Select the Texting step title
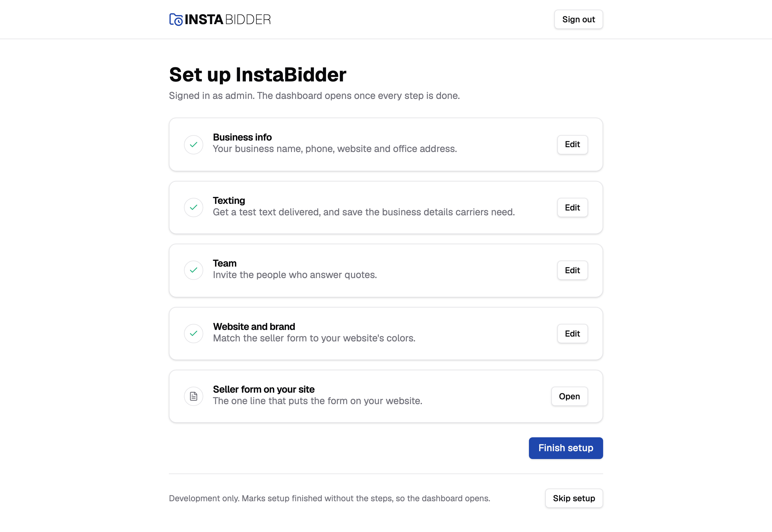 click(229, 201)
